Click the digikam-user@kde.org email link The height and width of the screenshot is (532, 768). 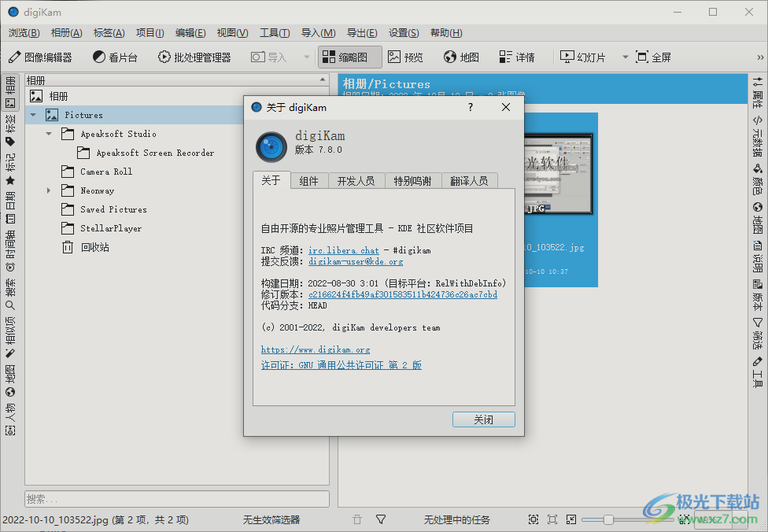[x=356, y=261]
